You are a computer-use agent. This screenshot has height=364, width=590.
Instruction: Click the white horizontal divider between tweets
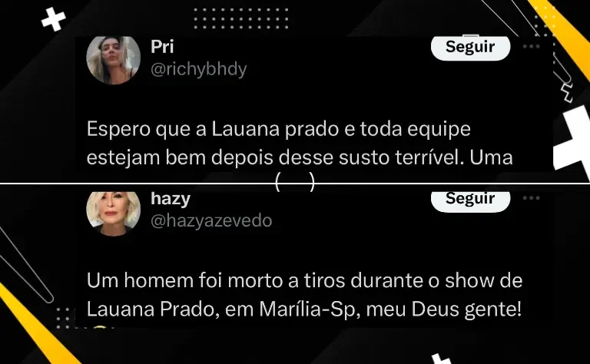[x=295, y=184]
